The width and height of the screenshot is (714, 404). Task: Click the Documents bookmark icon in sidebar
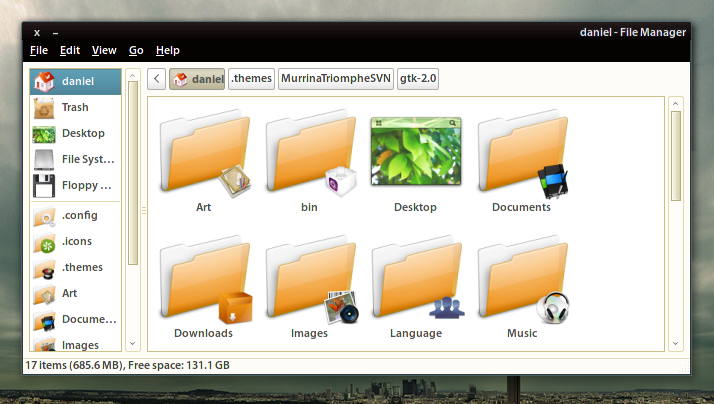click(44, 320)
